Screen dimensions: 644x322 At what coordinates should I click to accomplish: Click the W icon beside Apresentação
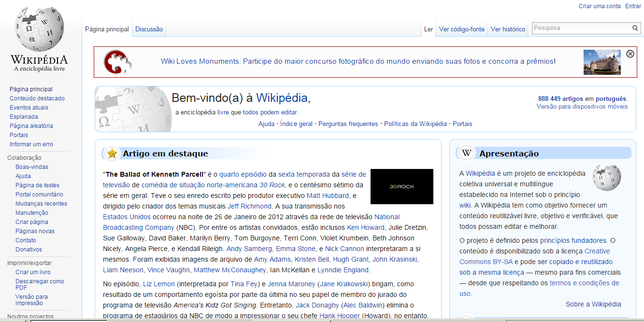(467, 154)
